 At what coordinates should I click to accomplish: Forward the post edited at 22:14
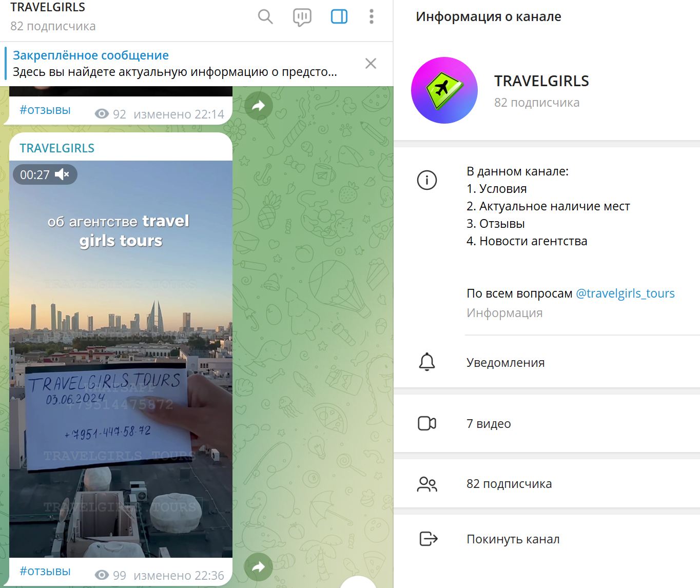259,106
